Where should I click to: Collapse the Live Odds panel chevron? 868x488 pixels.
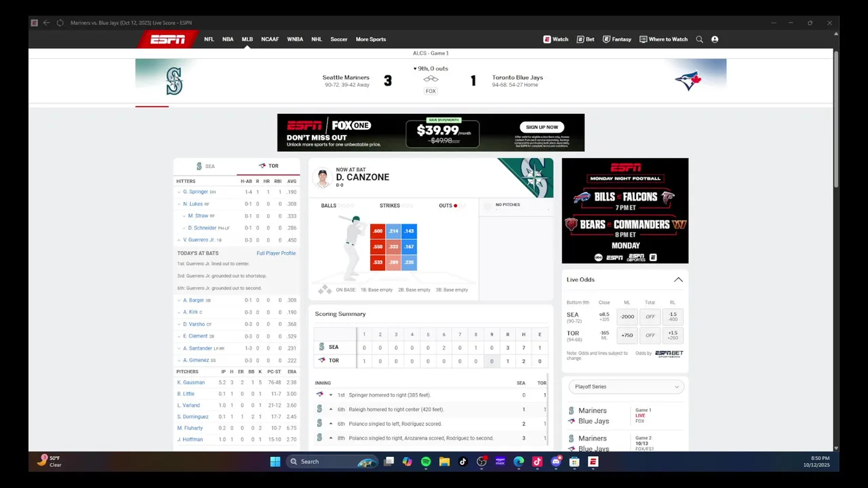(x=678, y=279)
